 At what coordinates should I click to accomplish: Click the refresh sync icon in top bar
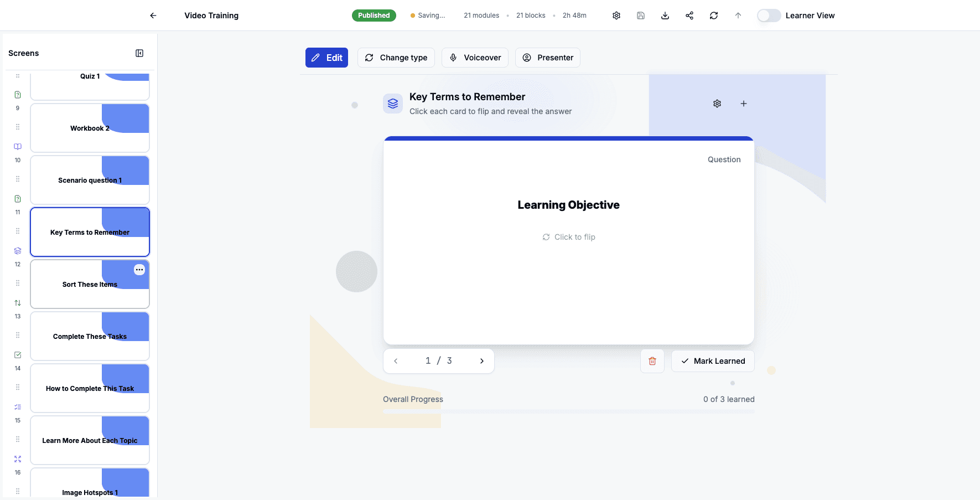click(x=714, y=16)
